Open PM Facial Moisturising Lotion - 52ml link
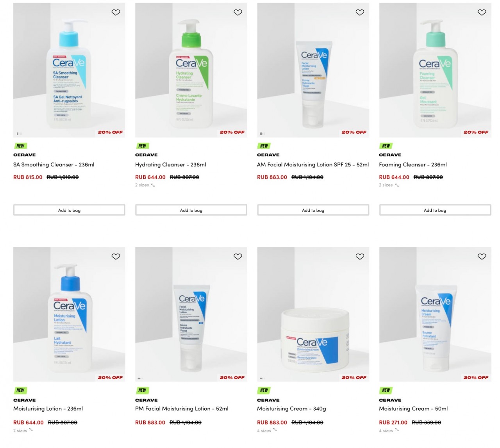 pos(182,409)
